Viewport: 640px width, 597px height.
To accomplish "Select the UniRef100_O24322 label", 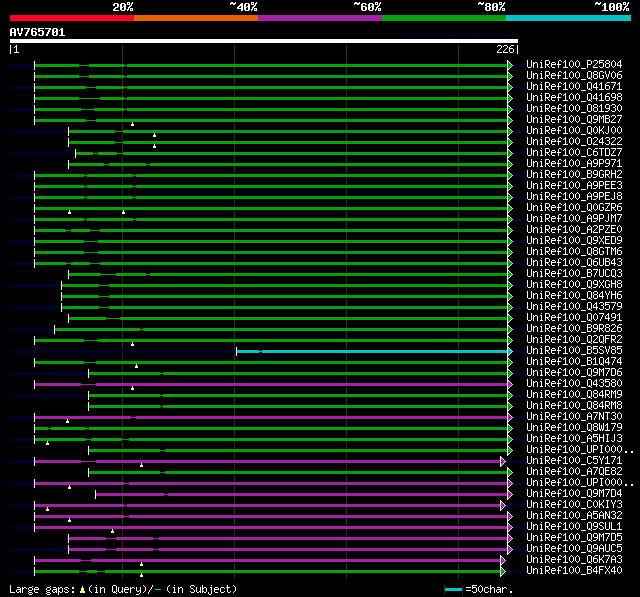I will 574,142.
